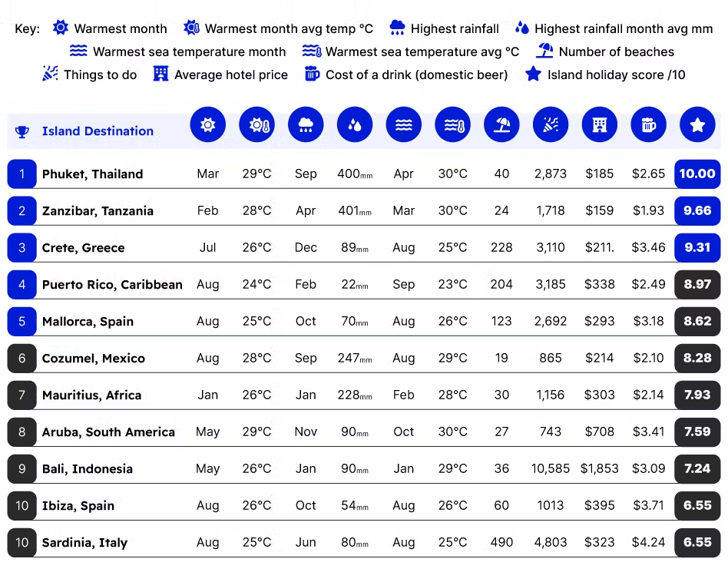This screenshot has width=728, height=572.
Task: Click the rainfall avg mm droplets column icon
Action: click(x=355, y=125)
